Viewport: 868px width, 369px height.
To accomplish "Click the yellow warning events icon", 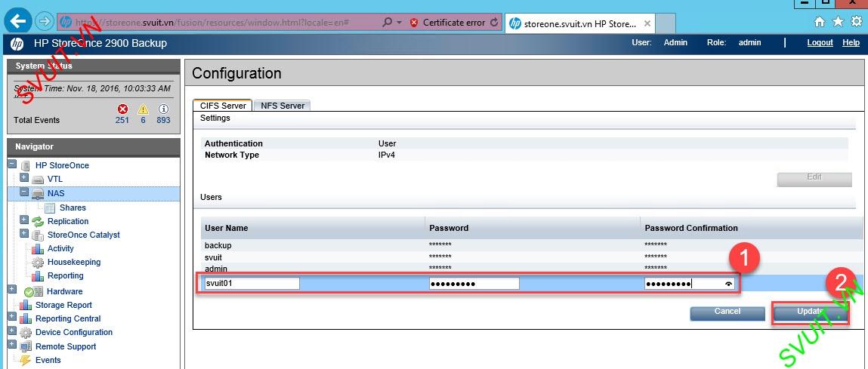I will [143, 109].
